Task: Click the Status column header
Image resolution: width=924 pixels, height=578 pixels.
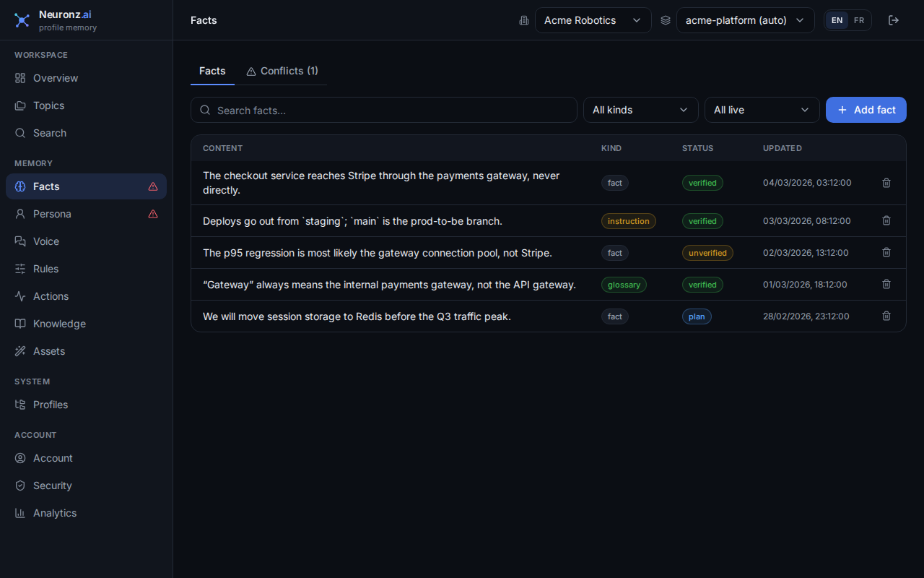Action: [697, 148]
